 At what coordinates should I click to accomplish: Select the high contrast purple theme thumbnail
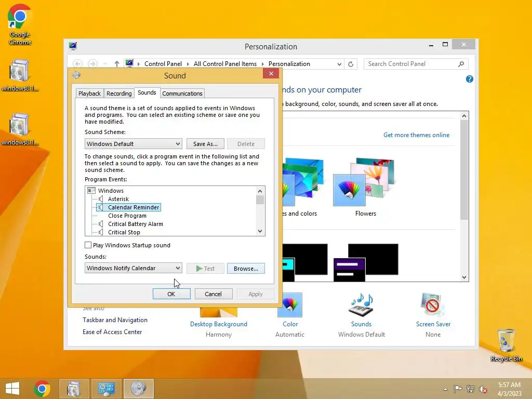(366, 262)
